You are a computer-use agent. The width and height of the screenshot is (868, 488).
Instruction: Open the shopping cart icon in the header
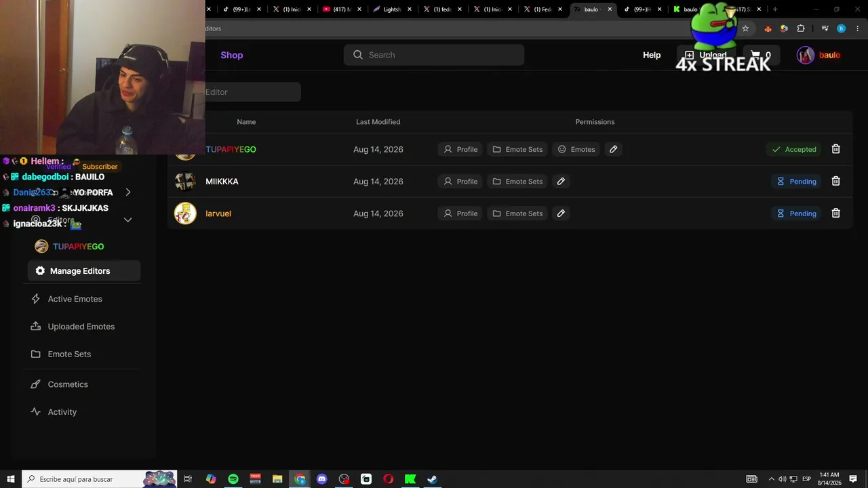pyautogui.click(x=755, y=55)
